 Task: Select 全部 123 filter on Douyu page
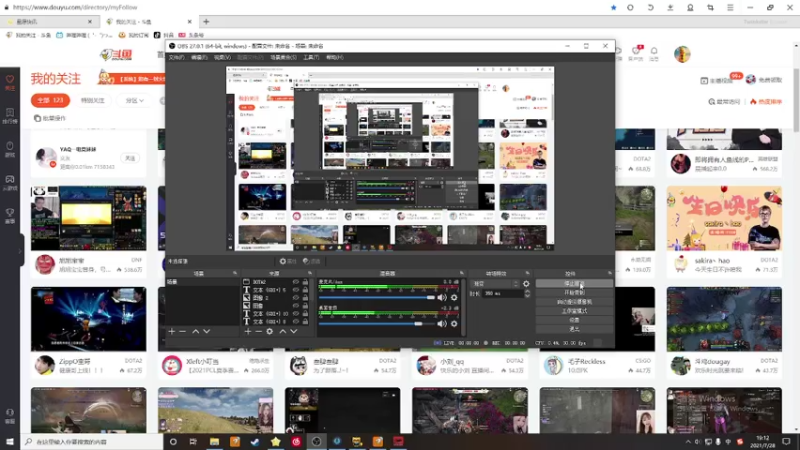tap(50, 101)
